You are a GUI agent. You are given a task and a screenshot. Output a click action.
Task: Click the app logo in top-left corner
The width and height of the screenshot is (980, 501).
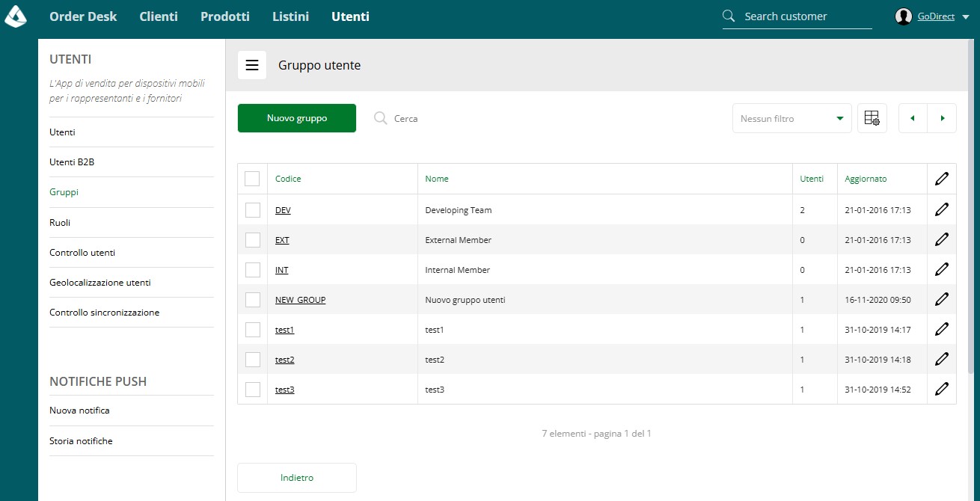pos(16,16)
